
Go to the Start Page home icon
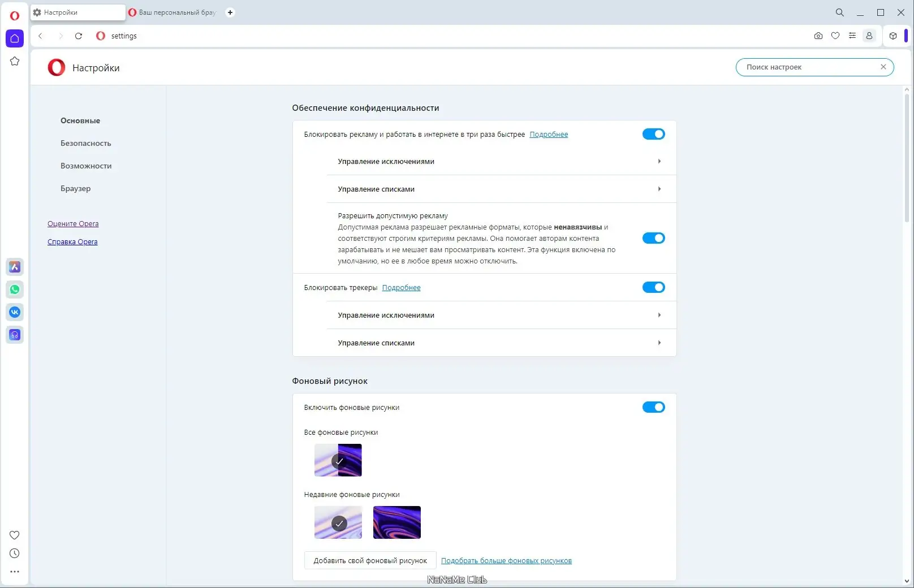15,38
